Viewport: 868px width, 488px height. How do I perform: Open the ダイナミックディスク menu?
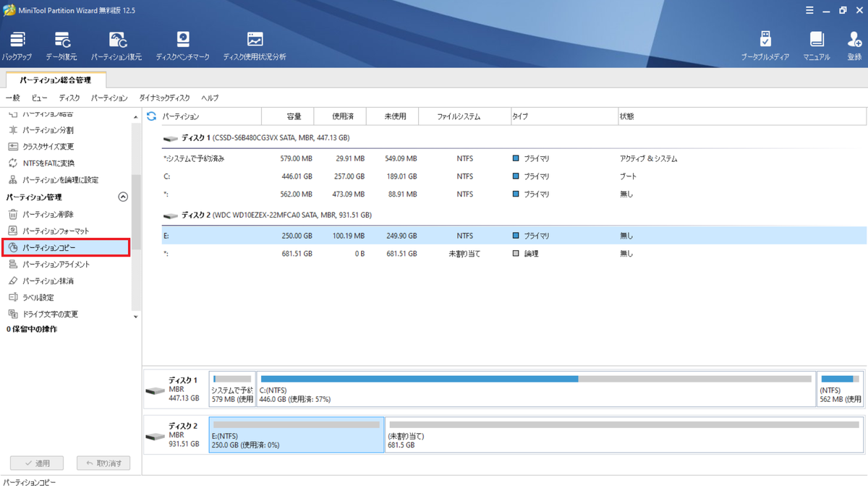pyautogui.click(x=165, y=98)
